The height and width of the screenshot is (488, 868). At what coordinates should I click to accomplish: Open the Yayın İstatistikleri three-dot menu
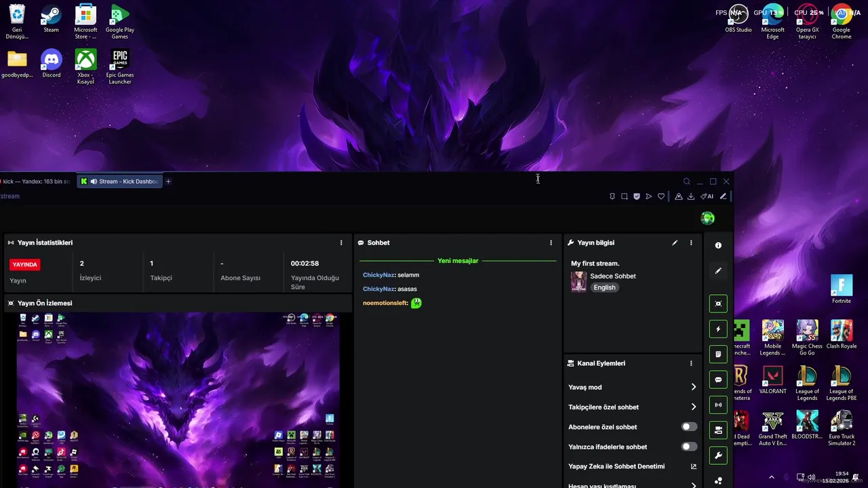click(x=341, y=243)
